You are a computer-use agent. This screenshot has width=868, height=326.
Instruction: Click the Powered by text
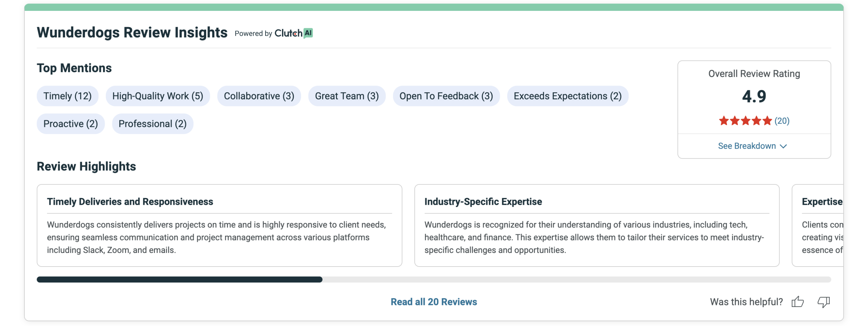(x=253, y=34)
